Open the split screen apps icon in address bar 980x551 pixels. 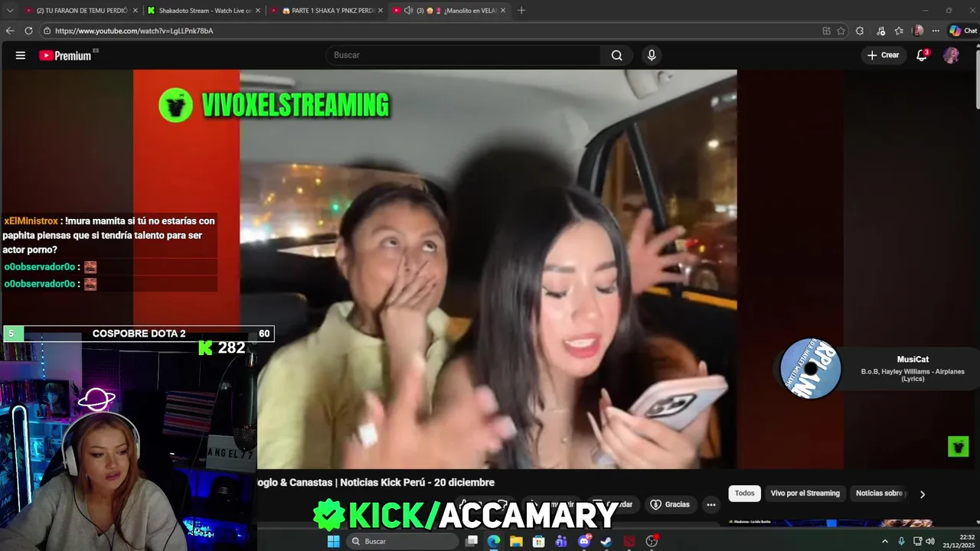click(826, 31)
